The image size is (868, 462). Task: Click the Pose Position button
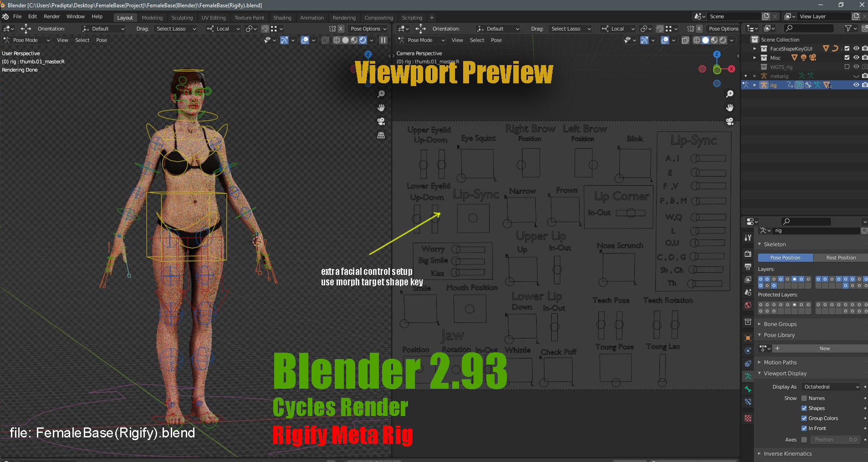pyautogui.click(x=785, y=258)
